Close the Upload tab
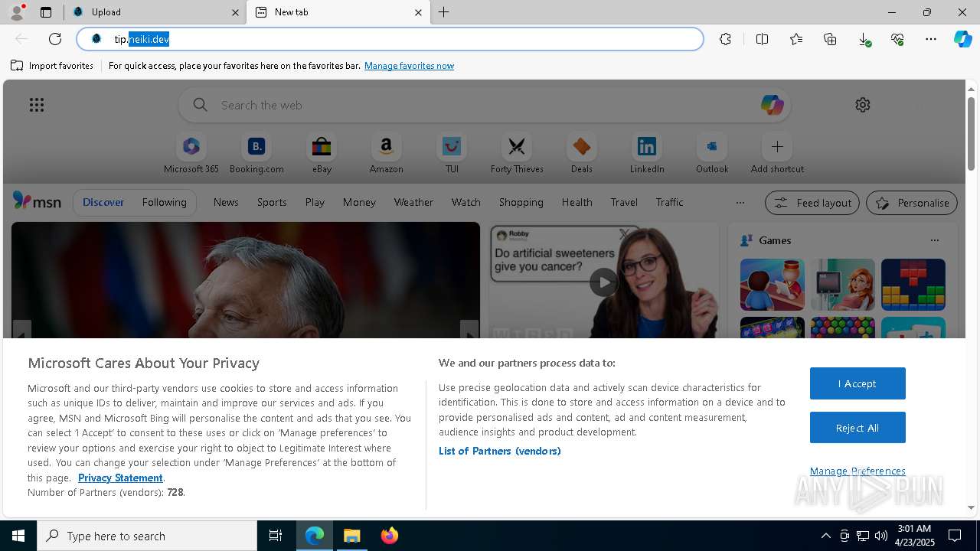The image size is (980, 551). click(235, 12)
